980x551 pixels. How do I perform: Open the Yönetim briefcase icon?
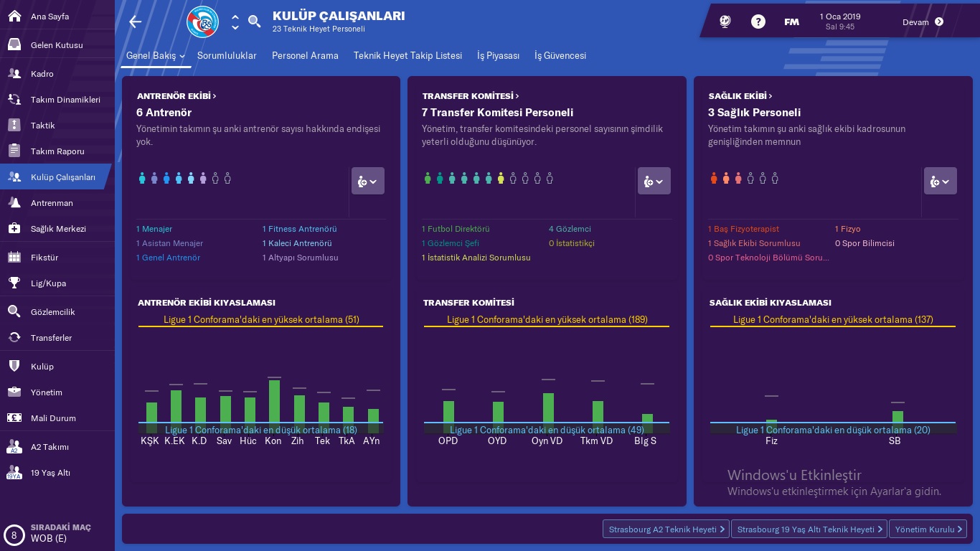tap(14, 392)
